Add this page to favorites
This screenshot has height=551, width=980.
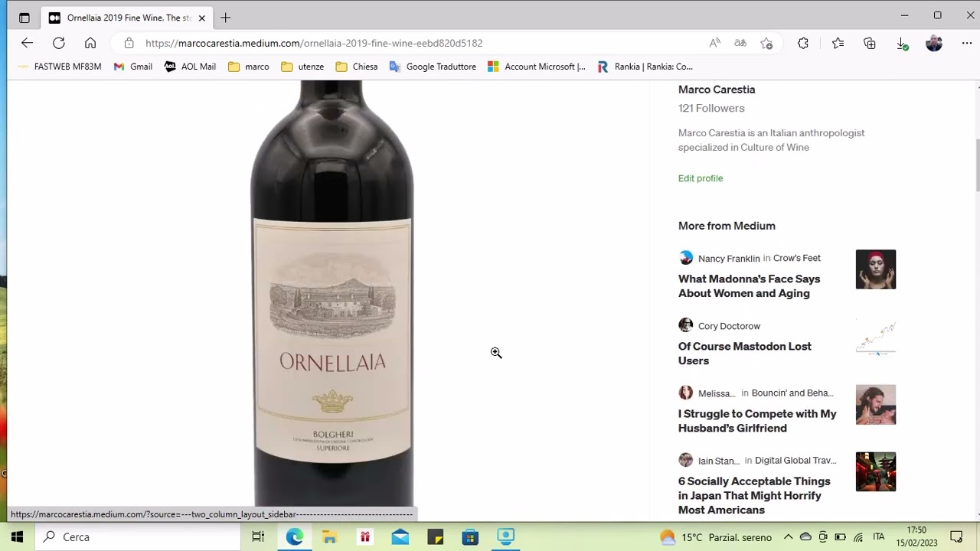tap(766, 43)
